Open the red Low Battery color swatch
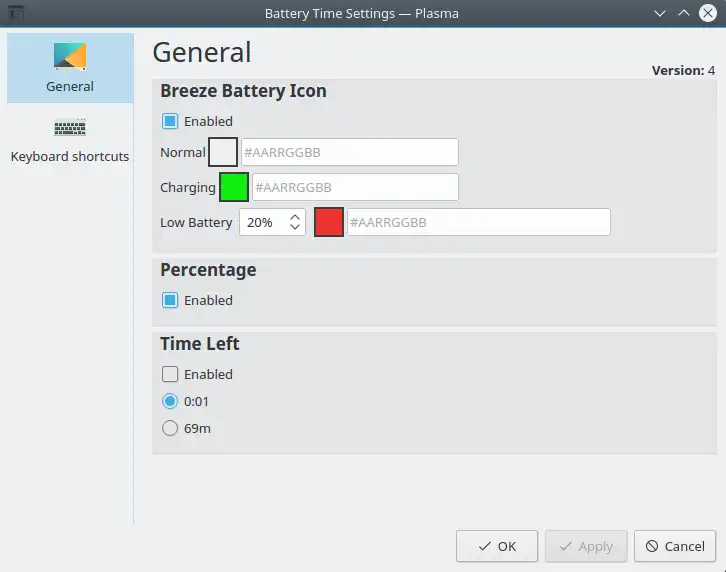This screenshot has height=572, width=726. (x=329, y=222)
